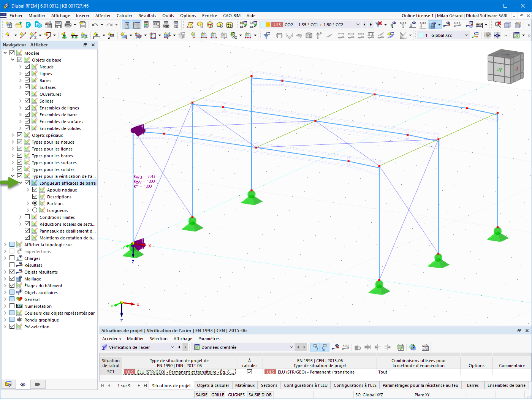The image size is (532, 399).
Task: Click the Print icon in the toolbar
Action: (x=68, y=25)
